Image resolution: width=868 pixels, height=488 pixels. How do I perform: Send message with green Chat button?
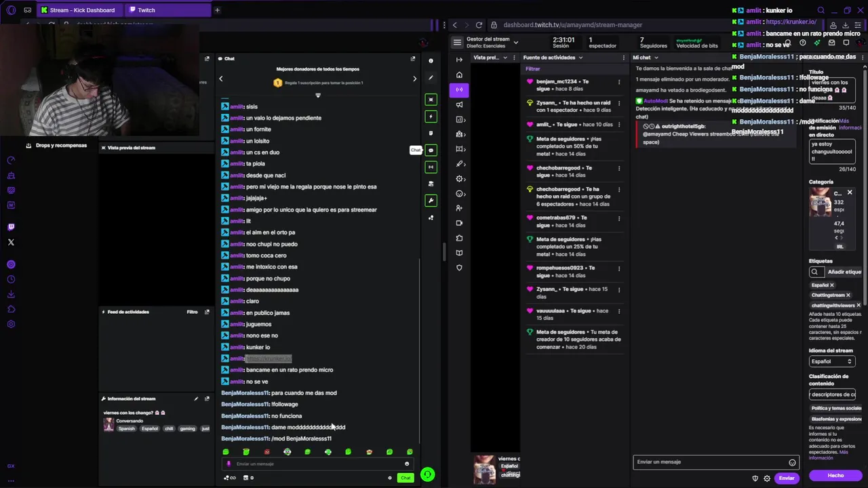tap(406, 478)
